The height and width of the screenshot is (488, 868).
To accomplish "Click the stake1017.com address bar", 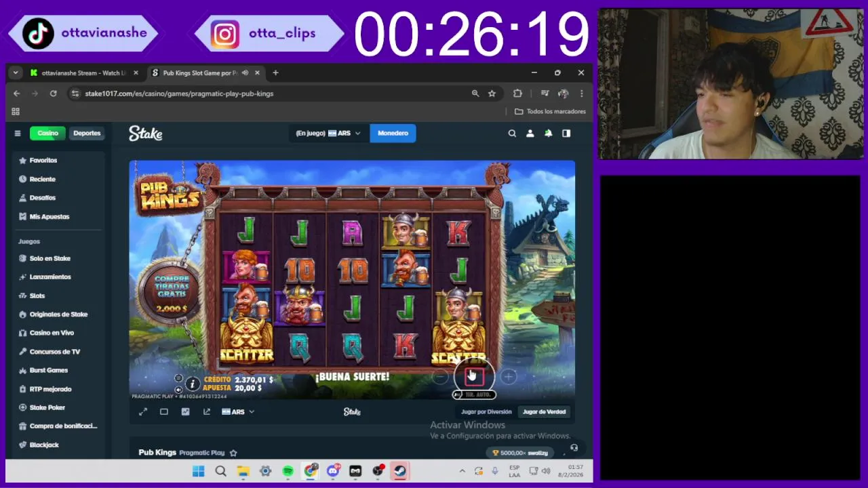I will click(x=271, y=94).
